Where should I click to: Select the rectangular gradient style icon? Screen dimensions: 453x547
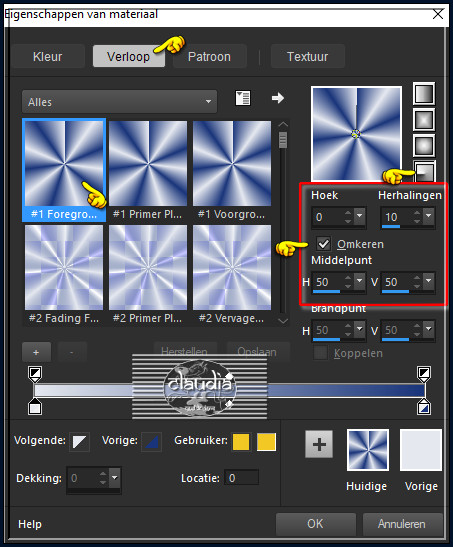click(x=424, y=120)
